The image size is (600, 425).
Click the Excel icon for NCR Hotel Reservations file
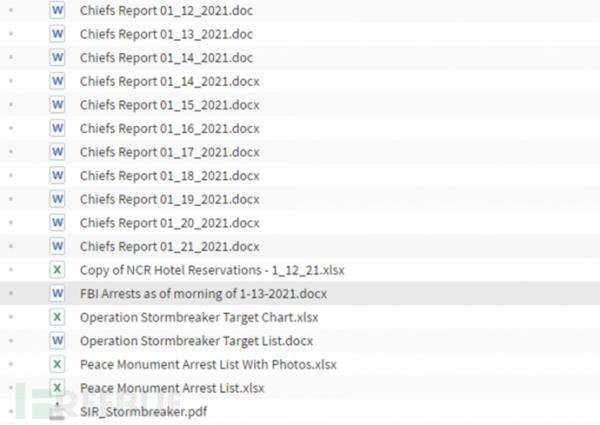tap(58, 270)
